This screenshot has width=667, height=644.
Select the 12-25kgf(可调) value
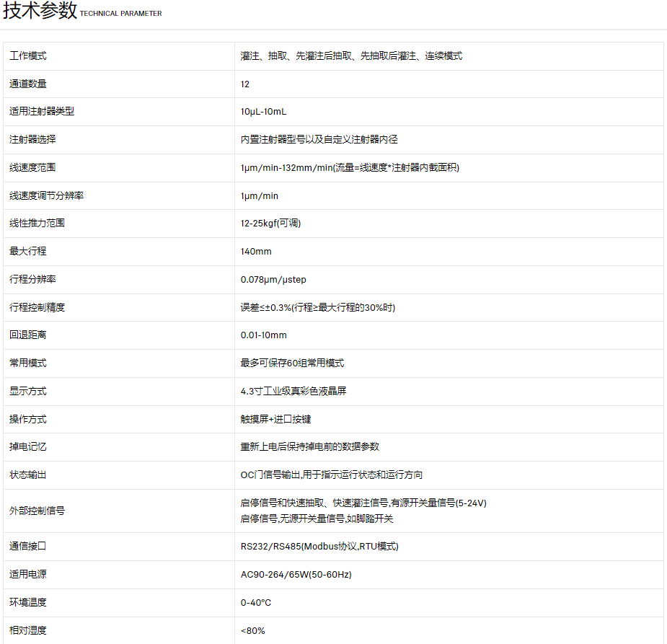point(270,224)
